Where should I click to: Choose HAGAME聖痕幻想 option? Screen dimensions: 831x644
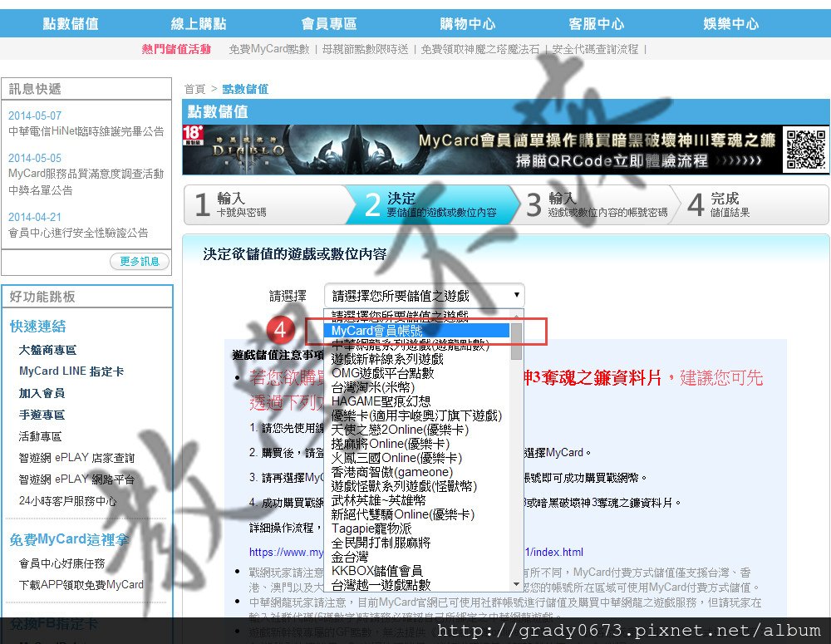point(417,401)
